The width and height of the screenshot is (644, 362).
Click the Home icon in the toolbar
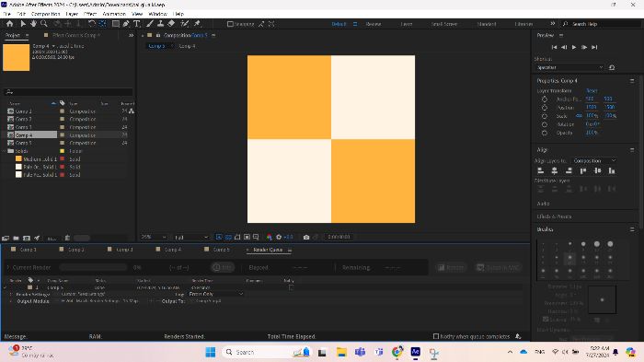(10, 24)
